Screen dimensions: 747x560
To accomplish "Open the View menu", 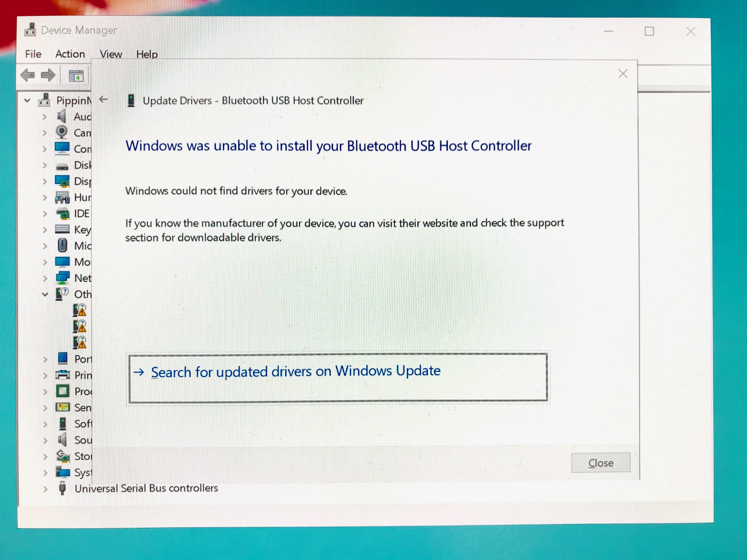I will [x=110, y=54].
